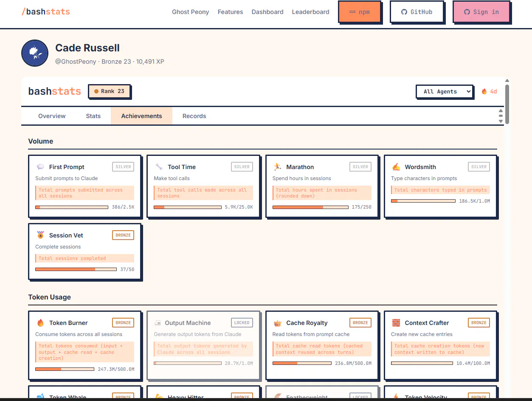Click the 236.8M/500.0M cache read value

coord(353,363)
